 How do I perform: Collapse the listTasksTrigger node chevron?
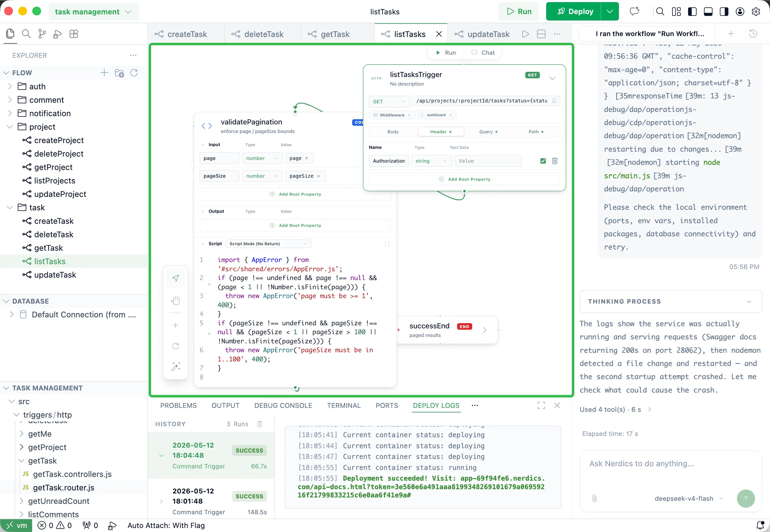click(552, 78)
